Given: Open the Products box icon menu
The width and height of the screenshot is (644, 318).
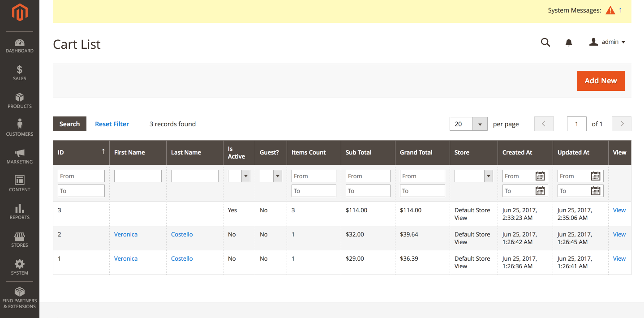Looking at the screenshot, I should pos(20,101).
